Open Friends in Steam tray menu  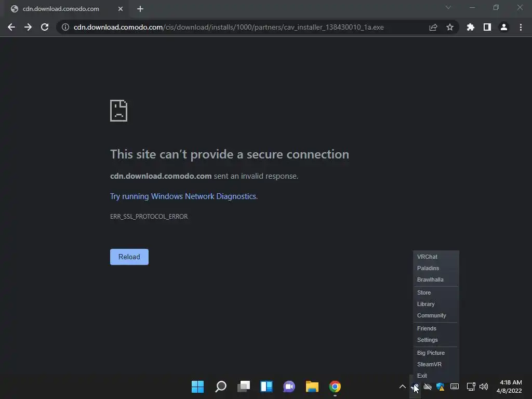(x=436, y=328)
